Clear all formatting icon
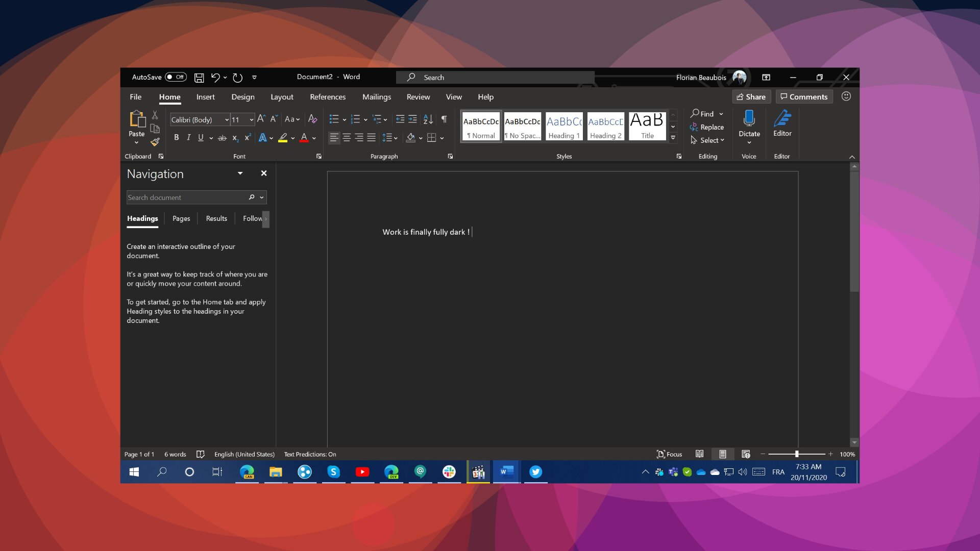The width and height of the screenshot is (980, 551). (x=312, y=119)
